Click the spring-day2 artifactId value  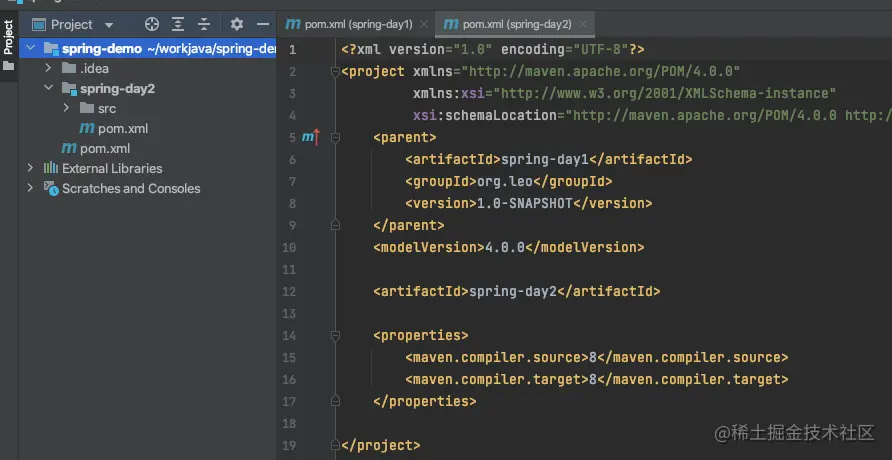click(512, 292)
